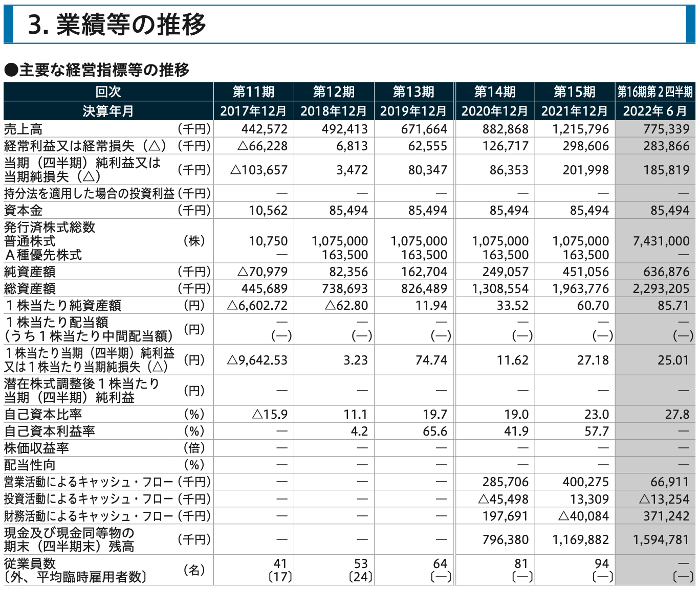The height and width of the screenshot is (589, 700).
Task: Click the 持分法を適用した場合の投資利益 label
Action: 90,193
